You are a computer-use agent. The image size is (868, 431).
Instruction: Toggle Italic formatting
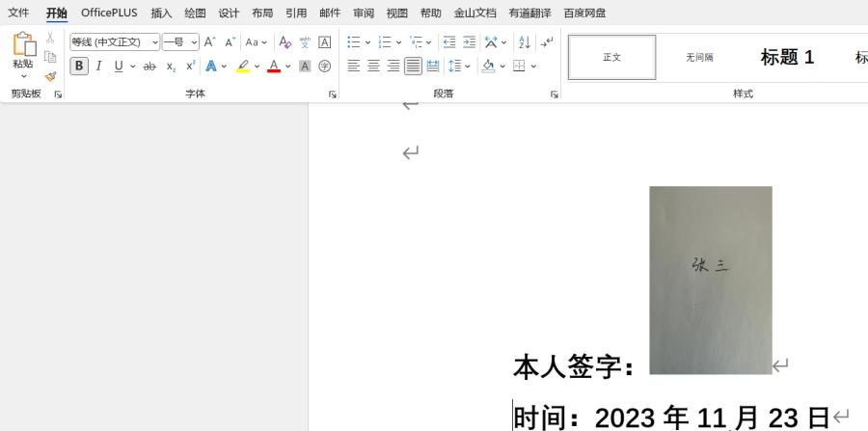click(98, 67)
